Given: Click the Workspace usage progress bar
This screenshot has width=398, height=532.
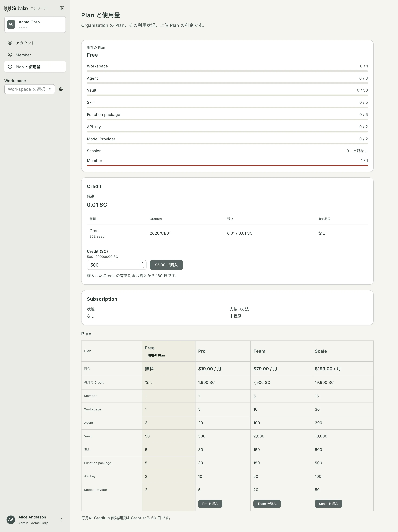Looking at the screenshot, I should click(227, 71).
